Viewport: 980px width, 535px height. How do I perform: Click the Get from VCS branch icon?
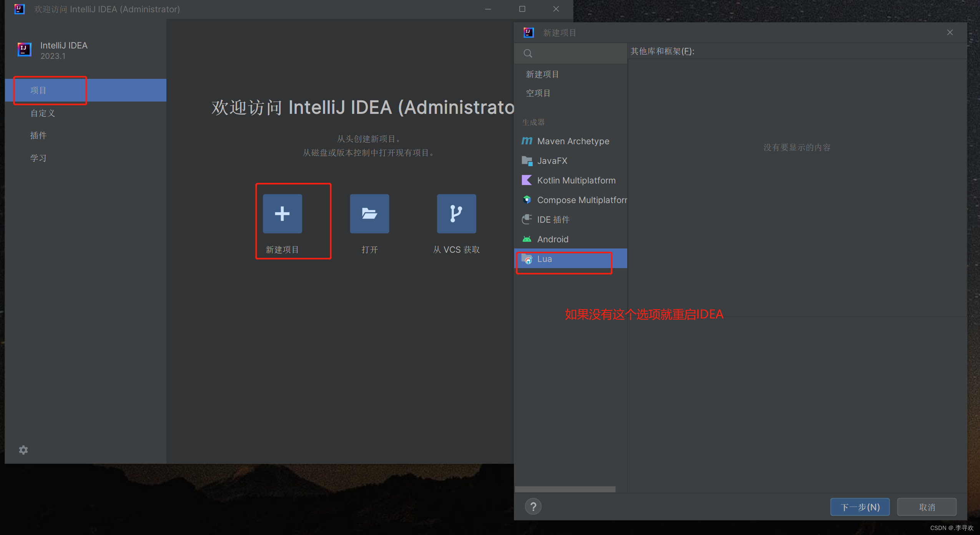point(456,213)
